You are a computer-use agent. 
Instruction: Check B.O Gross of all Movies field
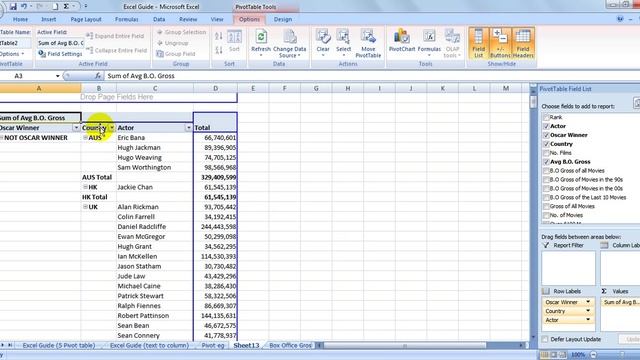pos(546,171)
